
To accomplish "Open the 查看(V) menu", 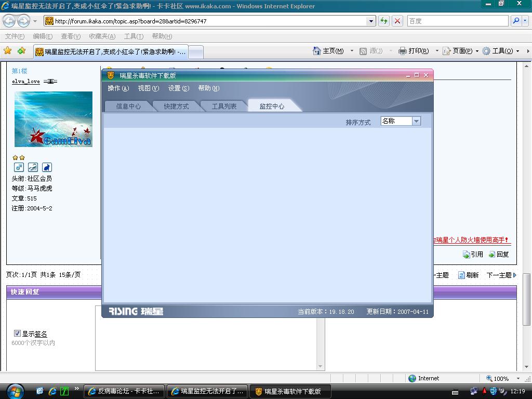I will click(x=71, y=36).
